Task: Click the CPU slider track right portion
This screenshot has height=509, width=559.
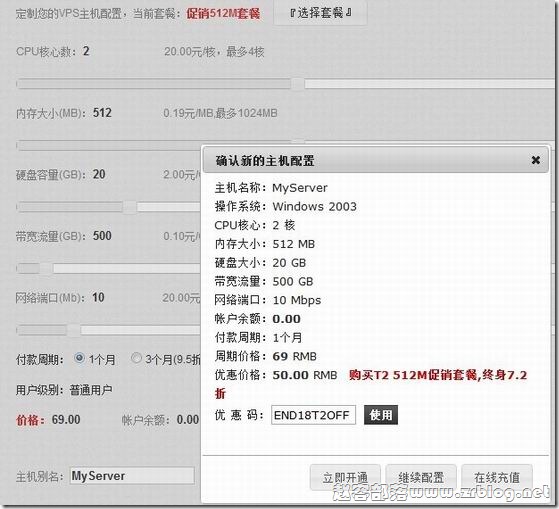Action: tap(429, 84)
